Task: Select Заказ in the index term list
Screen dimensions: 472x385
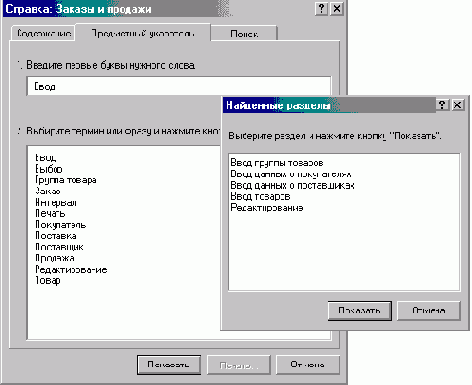Action: tap(48, 191)
